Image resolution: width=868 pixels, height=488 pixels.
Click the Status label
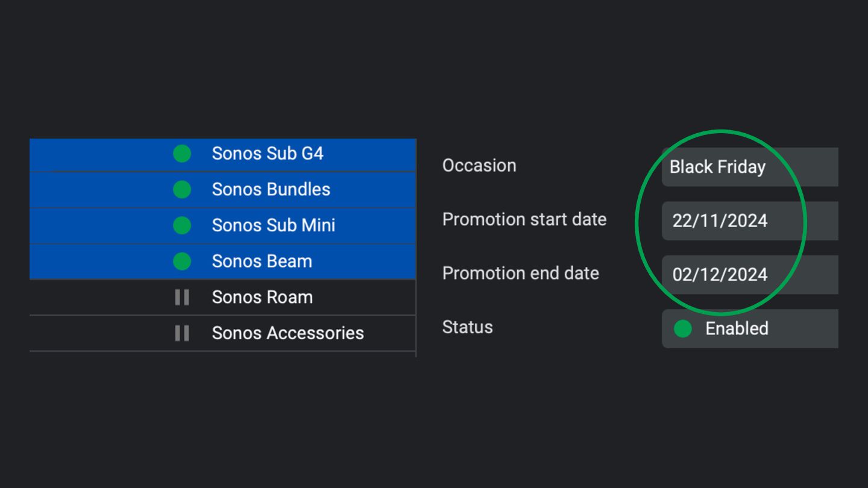(467, 327)
